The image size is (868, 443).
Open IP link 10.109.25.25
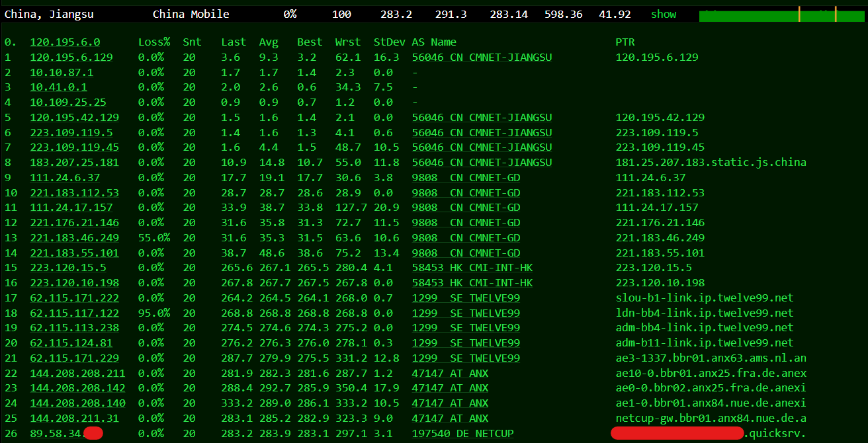click(68, 102)
